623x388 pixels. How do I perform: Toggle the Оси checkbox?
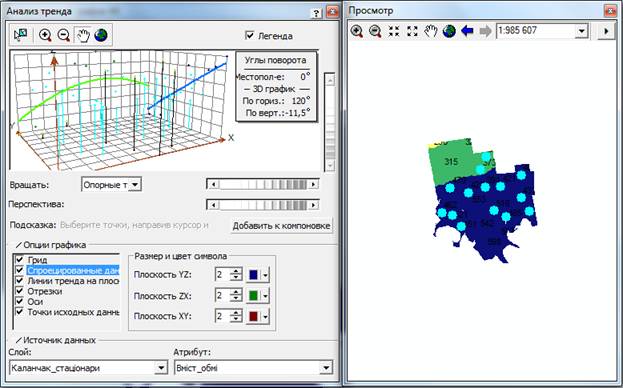(19, 301)
